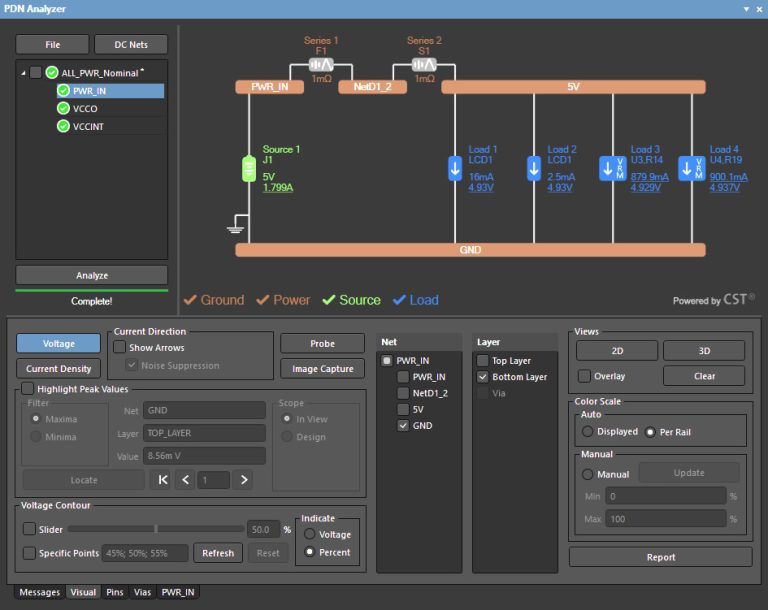Click the green check icon beside PWR_IN
The height and width of the screenshot is (610, 768).
click(63, 91)
